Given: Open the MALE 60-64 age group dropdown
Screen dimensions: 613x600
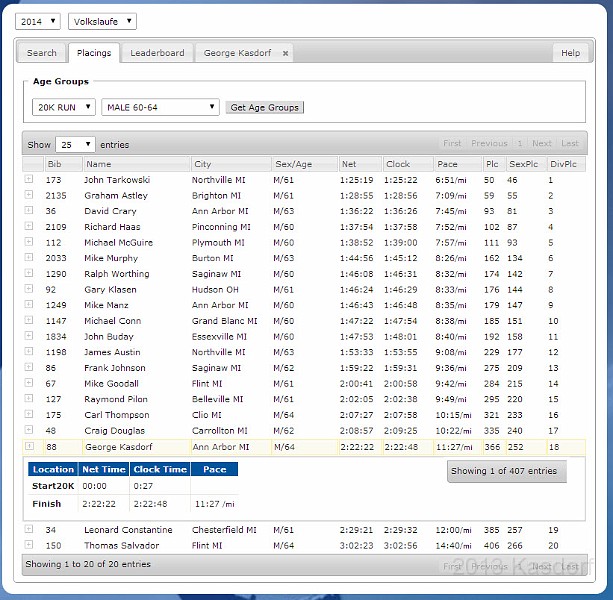Looking at the screenshot, I should (x=159, y=107).
